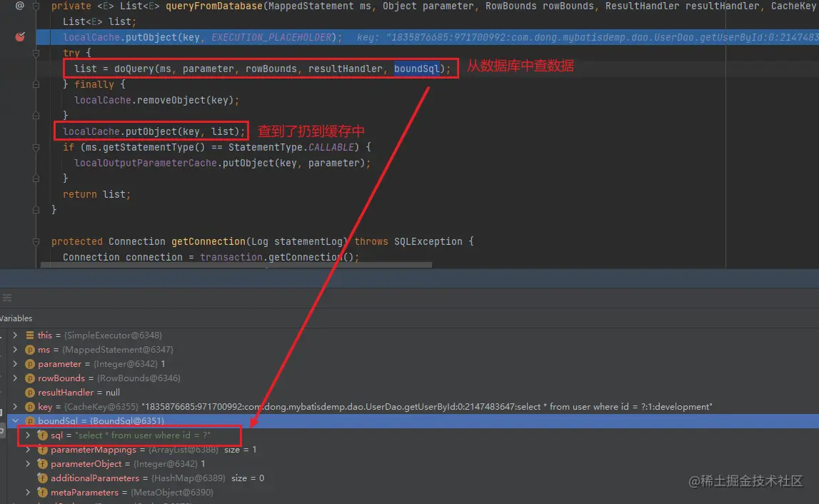819x504 pixels.
Task: Expand the parameterMappings field node
Action: point(29,449)
